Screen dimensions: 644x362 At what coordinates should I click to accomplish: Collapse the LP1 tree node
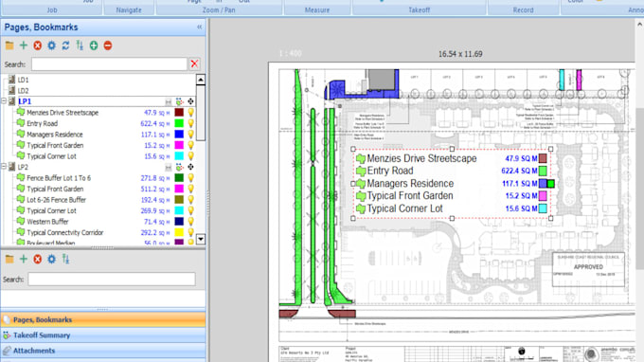tap(4, 101)
